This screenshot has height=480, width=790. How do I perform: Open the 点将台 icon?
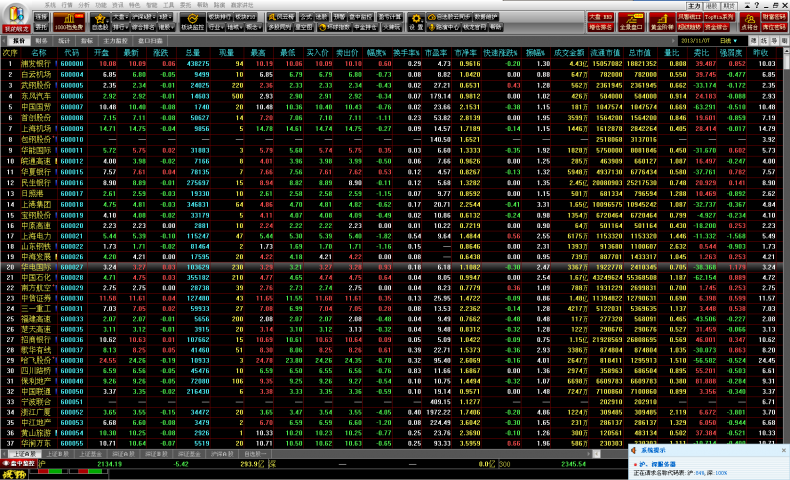click(749, 22)
